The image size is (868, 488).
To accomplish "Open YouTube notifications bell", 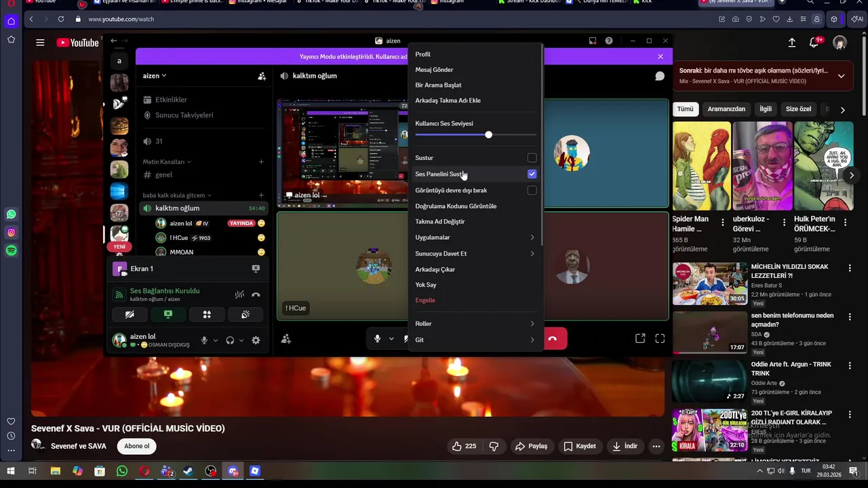I will pos(814,43).
